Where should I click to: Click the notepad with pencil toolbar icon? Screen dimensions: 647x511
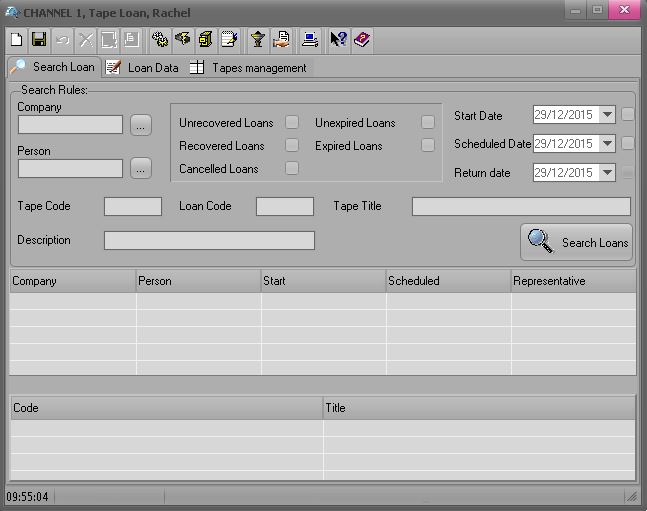[x=229, y=40]
